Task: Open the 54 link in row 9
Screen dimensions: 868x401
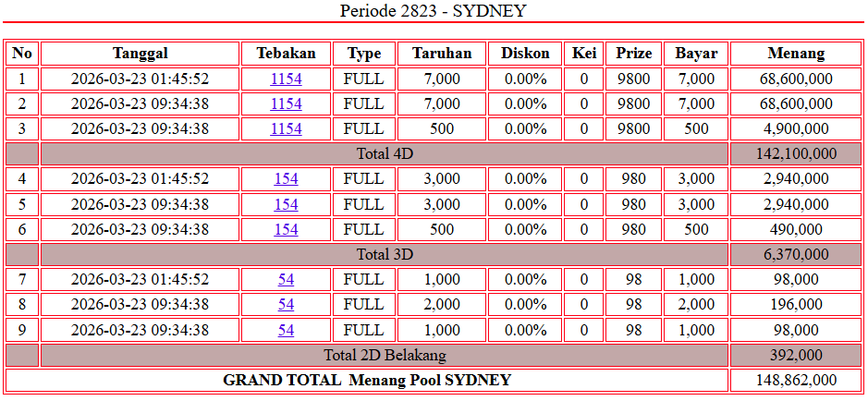Action: 286,330
